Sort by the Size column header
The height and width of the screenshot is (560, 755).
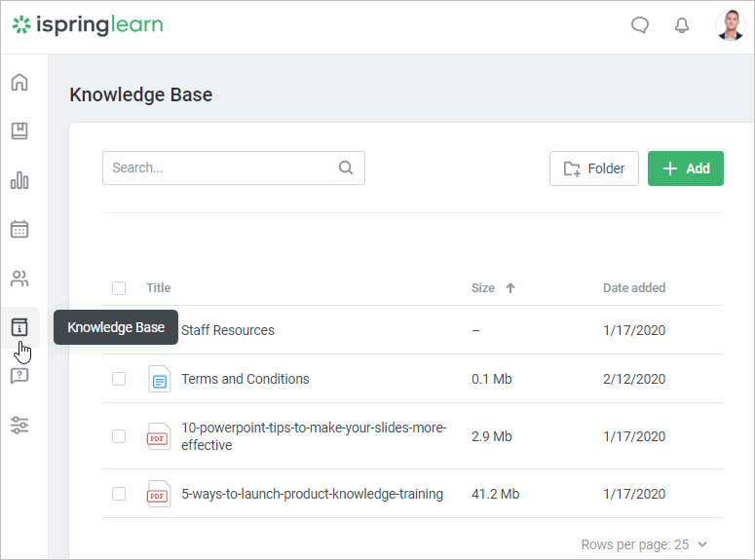coord(483,287)
